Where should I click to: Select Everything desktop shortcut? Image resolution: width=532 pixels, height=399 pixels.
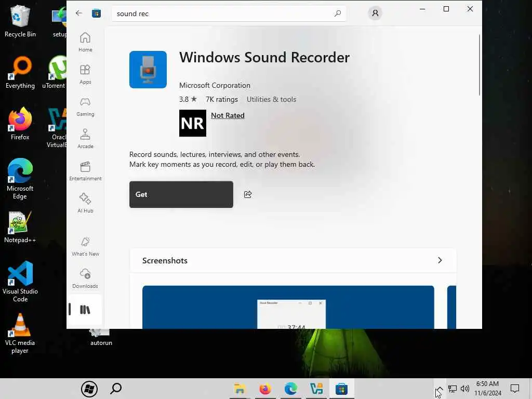[x=20, y=73]
